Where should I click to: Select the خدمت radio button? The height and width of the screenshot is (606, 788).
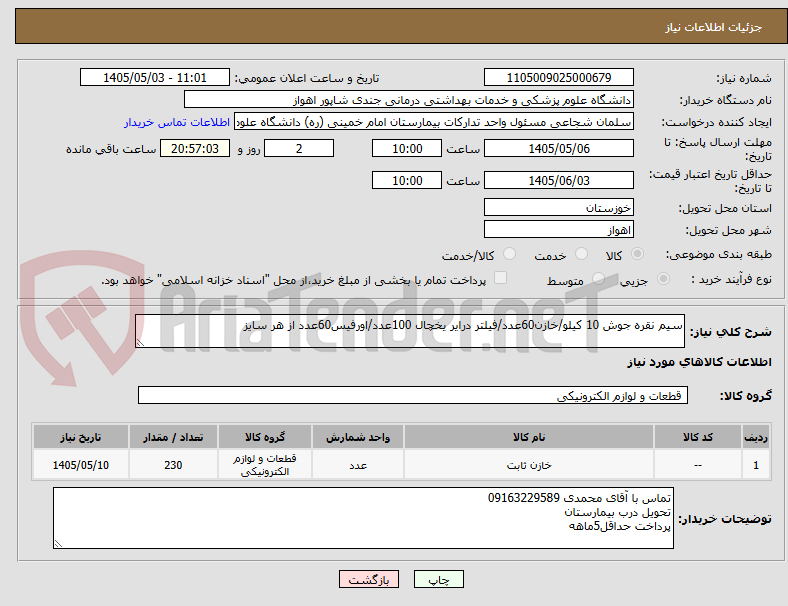pos(581,254)
